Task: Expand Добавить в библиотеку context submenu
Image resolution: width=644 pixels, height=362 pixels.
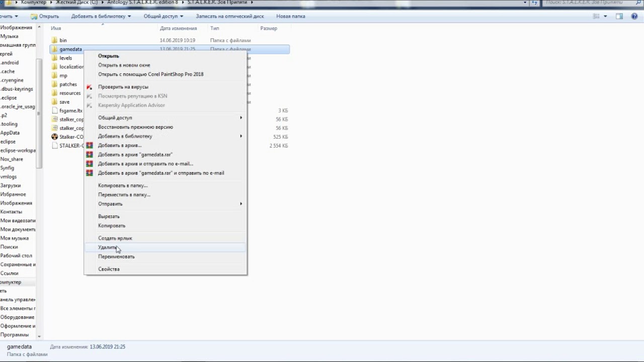Action: point(241,136)
